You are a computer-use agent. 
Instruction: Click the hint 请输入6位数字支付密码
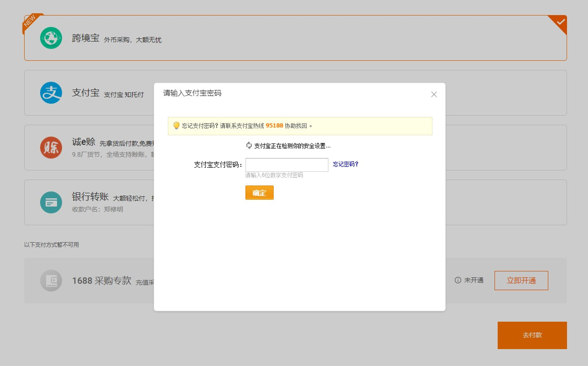coord(274,175)
